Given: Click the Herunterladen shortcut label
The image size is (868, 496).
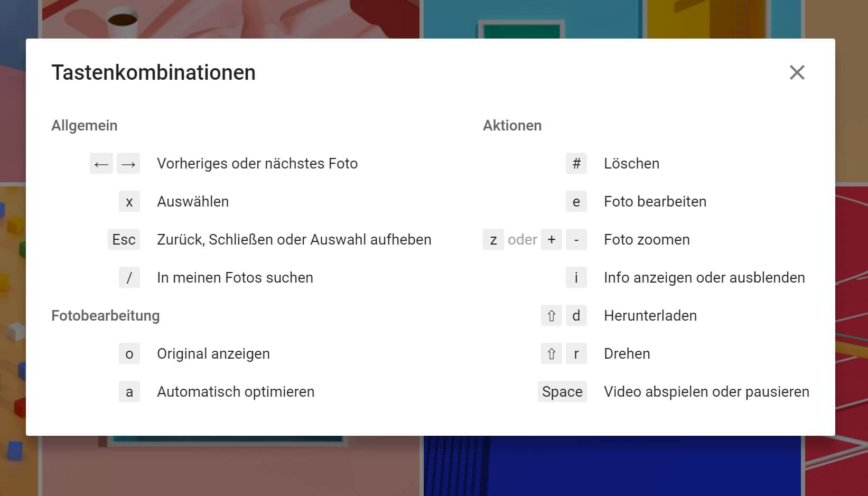Looking at the screenshot, I should (x=650, y=316).
